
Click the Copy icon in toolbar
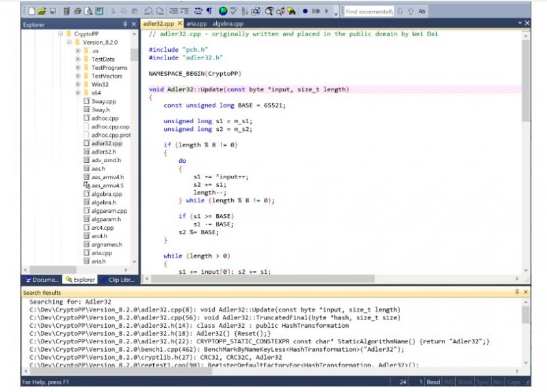pos(124,11)
